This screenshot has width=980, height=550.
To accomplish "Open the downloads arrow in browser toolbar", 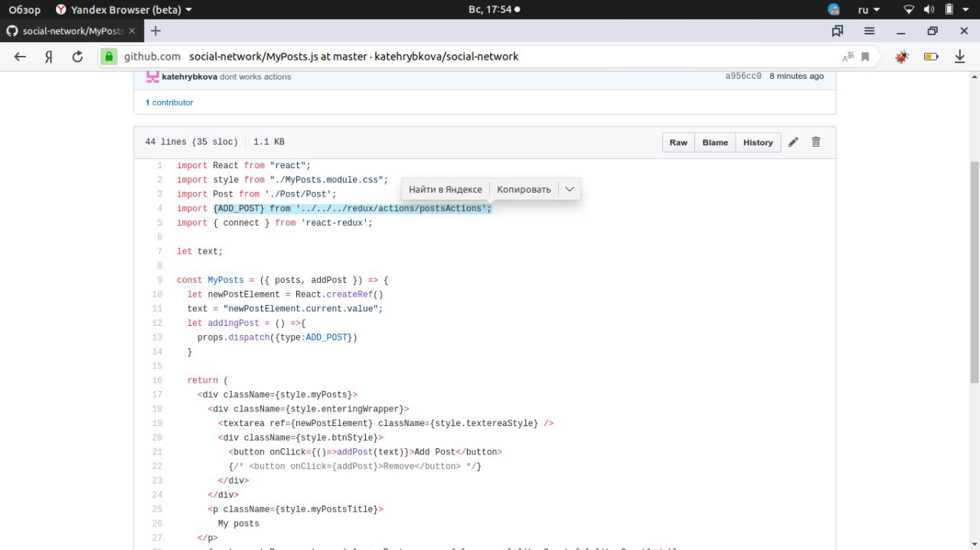I will pyautogui.click(x=959, y=57).
